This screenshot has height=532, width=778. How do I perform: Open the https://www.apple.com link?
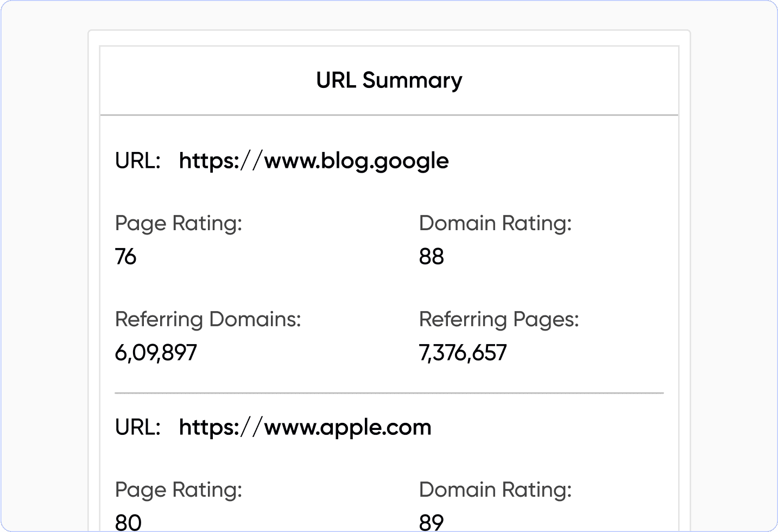[305, 427]
